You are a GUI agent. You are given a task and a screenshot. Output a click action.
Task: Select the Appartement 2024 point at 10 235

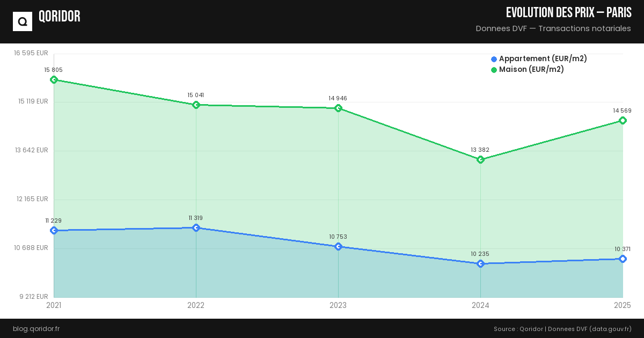point(480,263)
